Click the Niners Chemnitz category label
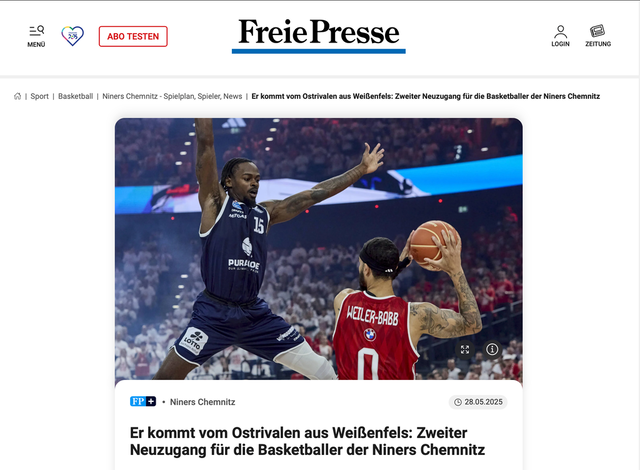The width and height of the screenshot is (640, 470). [x=202, y=402]
